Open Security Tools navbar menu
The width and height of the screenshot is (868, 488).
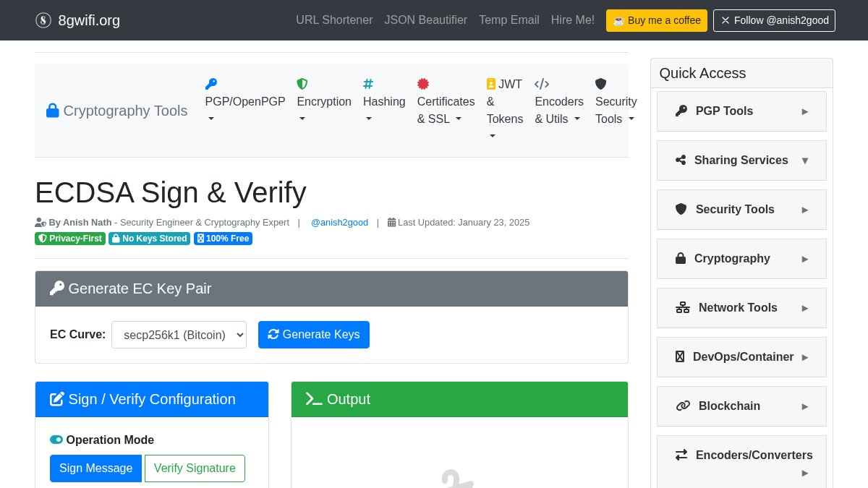tap(616, 102)
